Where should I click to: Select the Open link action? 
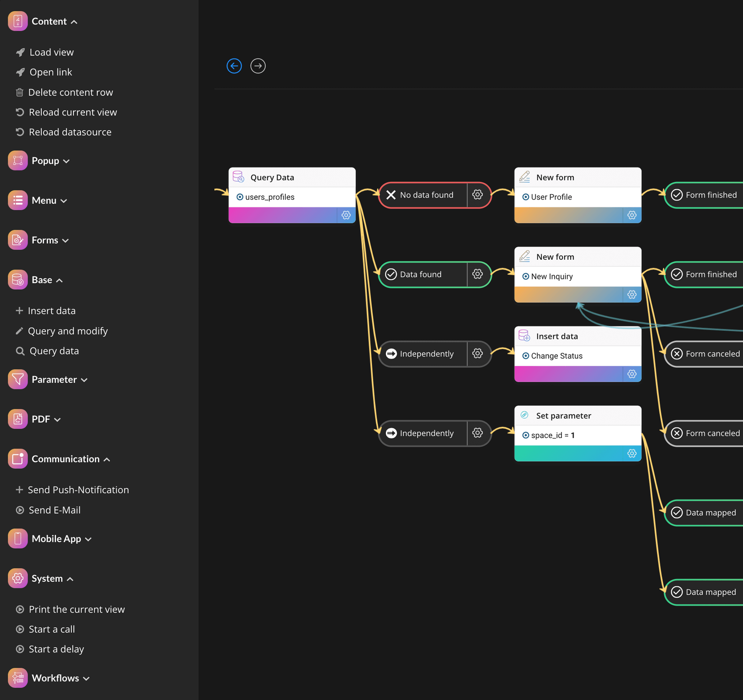(x=44, y=72)
